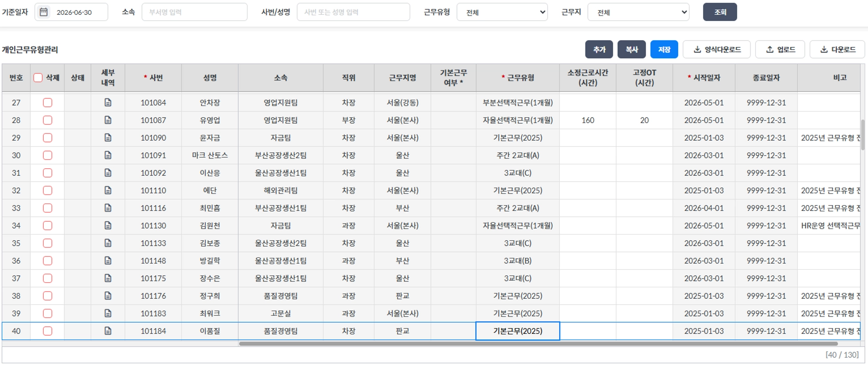The image size is (868, 365).
Task: Click the 시작일자 column header
Action: point(704,78)
